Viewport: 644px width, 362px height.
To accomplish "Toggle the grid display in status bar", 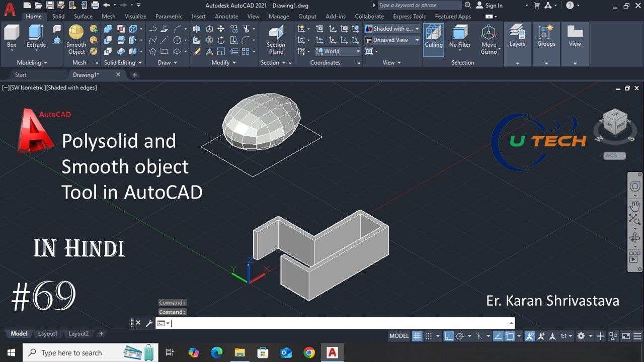I will (x=417, y=336).
